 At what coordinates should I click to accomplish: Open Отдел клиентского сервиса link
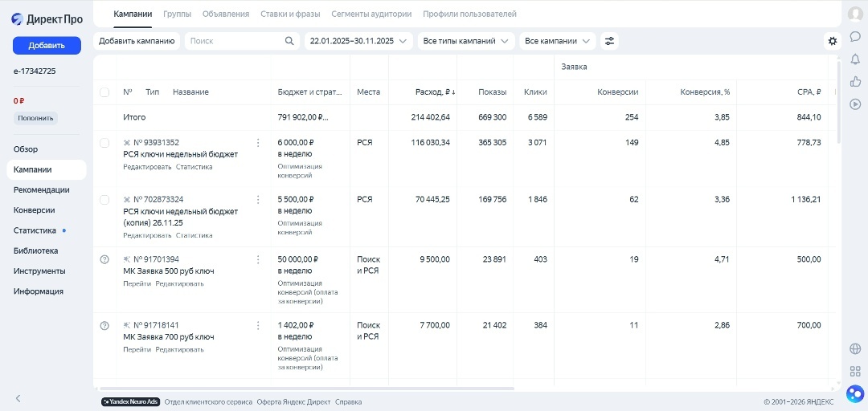pyautogui.click(x=208, y=402)
